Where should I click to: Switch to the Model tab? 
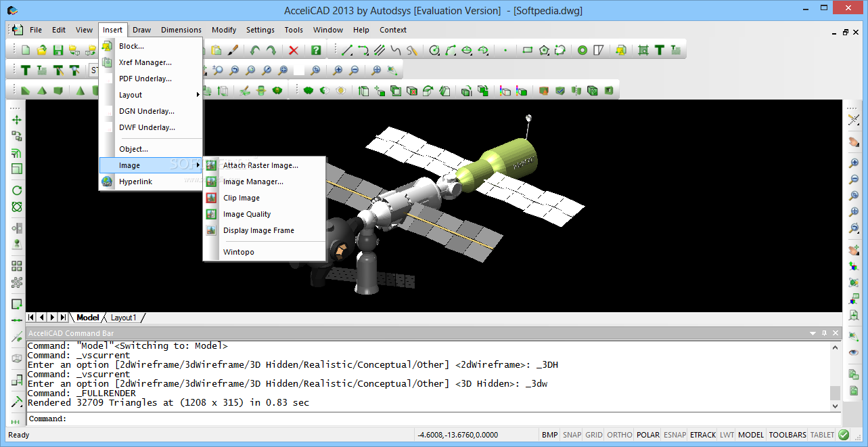(x=87, y=318)
